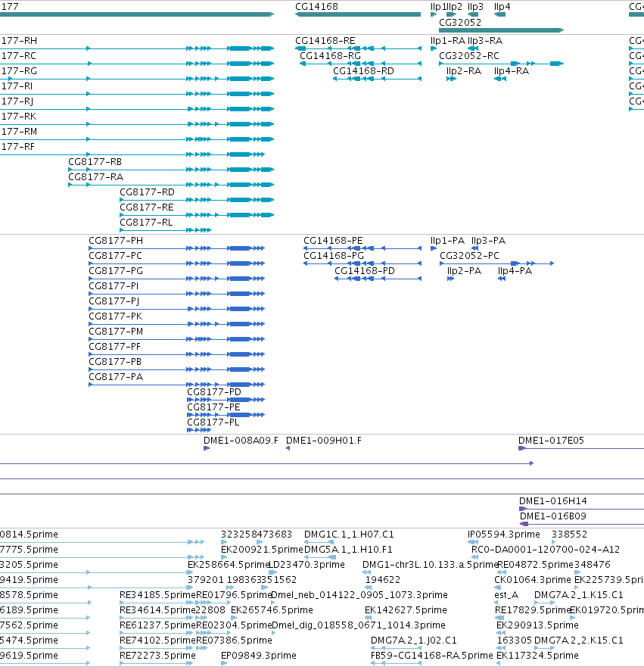
Task: Select EST EK200921.5prime
Action: (x=262, y=550)
